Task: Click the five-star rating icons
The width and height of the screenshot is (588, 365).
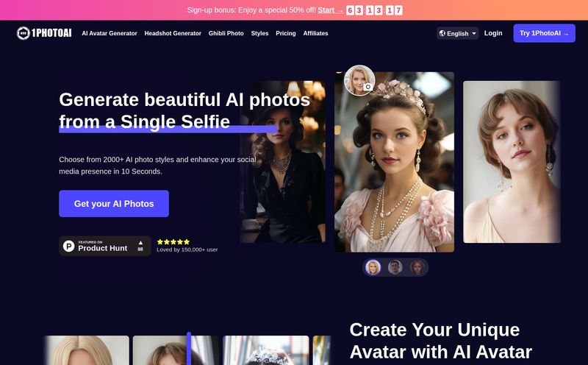Action: 173,241
